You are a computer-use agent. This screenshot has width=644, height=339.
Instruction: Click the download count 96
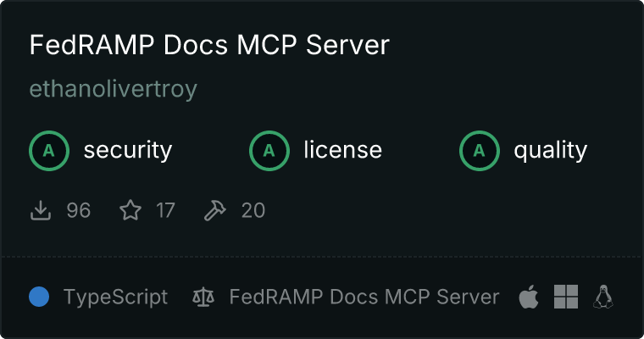(x=79, y=210)
